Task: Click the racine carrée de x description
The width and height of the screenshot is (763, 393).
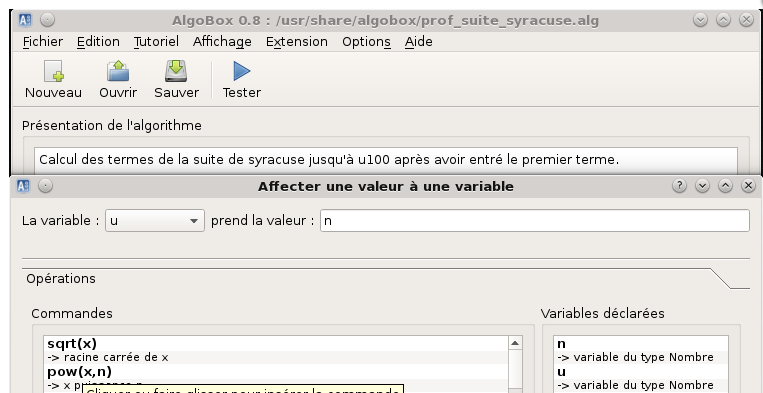Action: (x=108, y=357)
